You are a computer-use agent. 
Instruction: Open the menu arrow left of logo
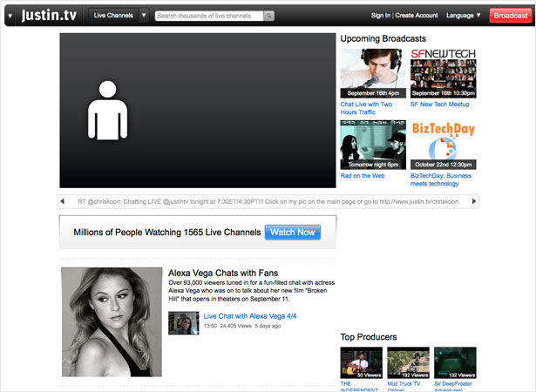[x=10, y=16]
